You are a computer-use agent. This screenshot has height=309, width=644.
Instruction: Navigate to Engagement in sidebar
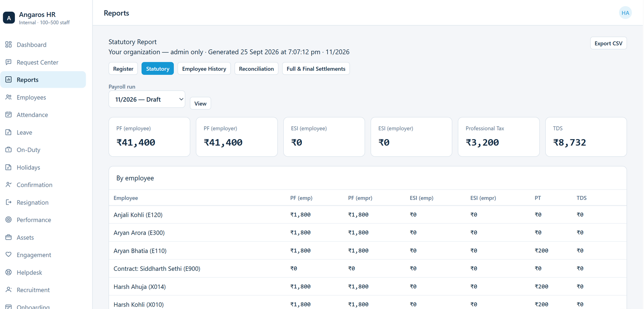(43, 255)
